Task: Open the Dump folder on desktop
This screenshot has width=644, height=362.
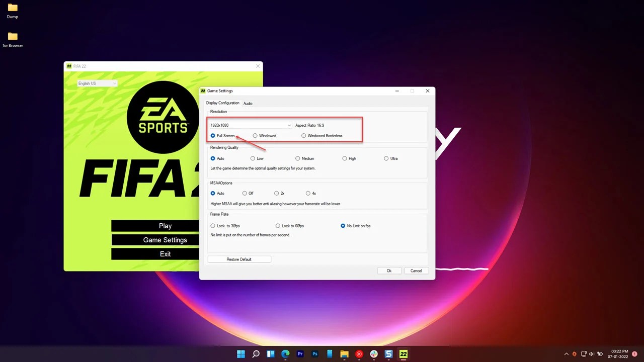Action: pyautogui.click(x=13, y=11)
